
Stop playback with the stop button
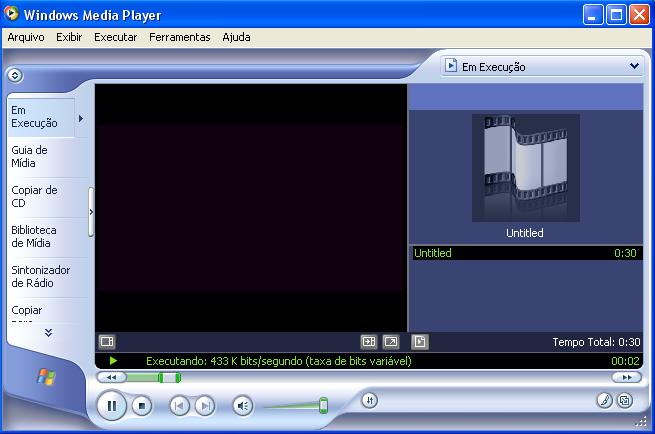pos(142,406)
